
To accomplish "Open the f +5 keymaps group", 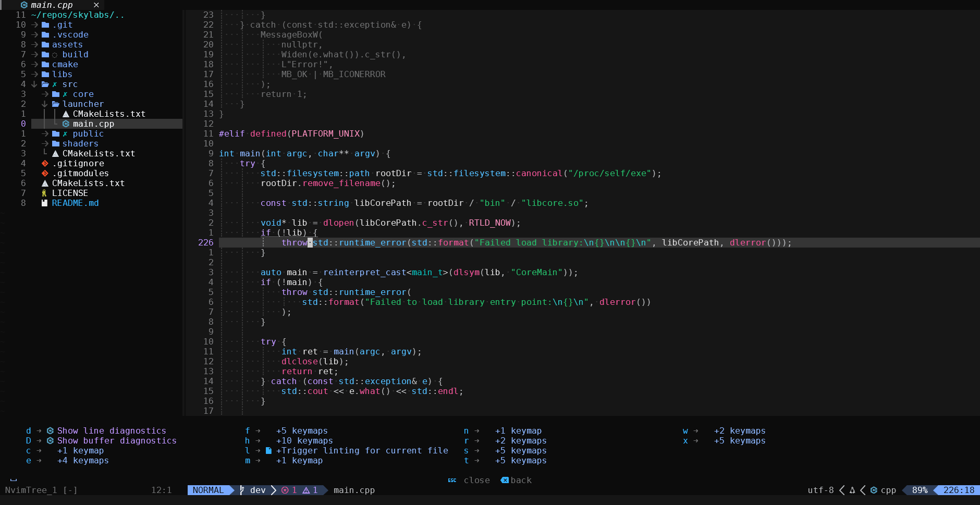I will pyautogui.click(x=302, y=431).
